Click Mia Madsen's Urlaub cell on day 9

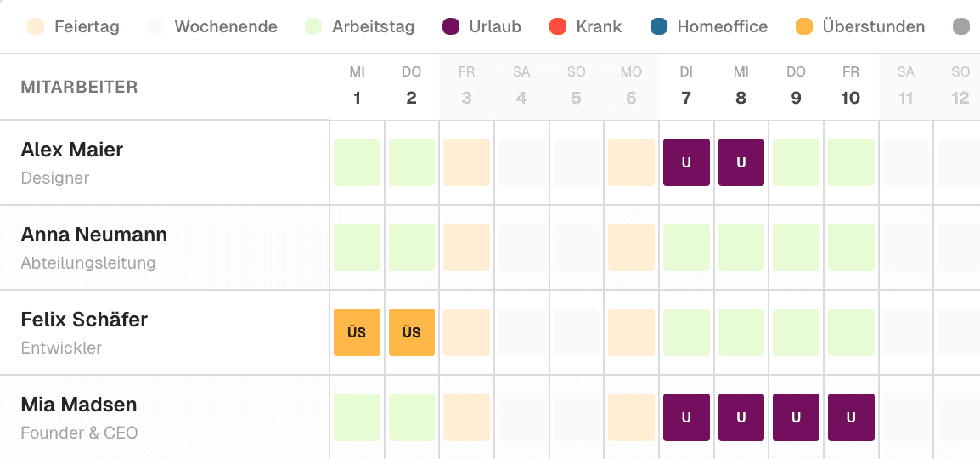click(x=797, y=417)
